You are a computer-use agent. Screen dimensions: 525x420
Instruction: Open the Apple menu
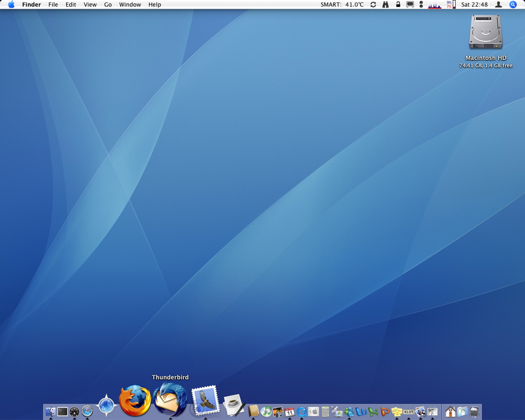11,5
